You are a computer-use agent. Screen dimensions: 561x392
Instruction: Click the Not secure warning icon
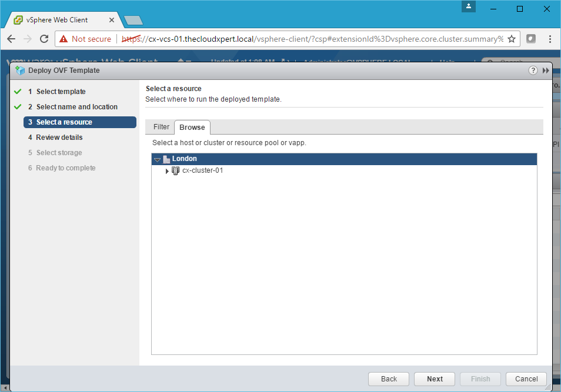[64, 39]
